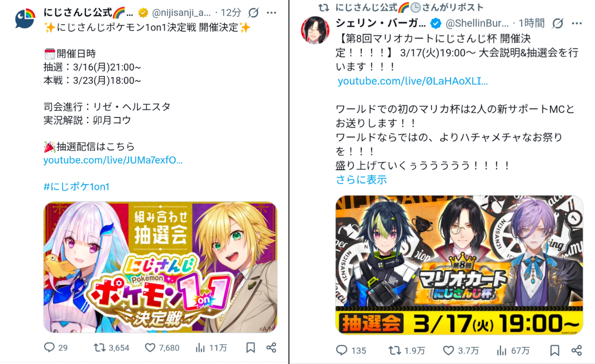Share the Pokemon 1on1 post
The image size is (595, 364).
point(271,347)
